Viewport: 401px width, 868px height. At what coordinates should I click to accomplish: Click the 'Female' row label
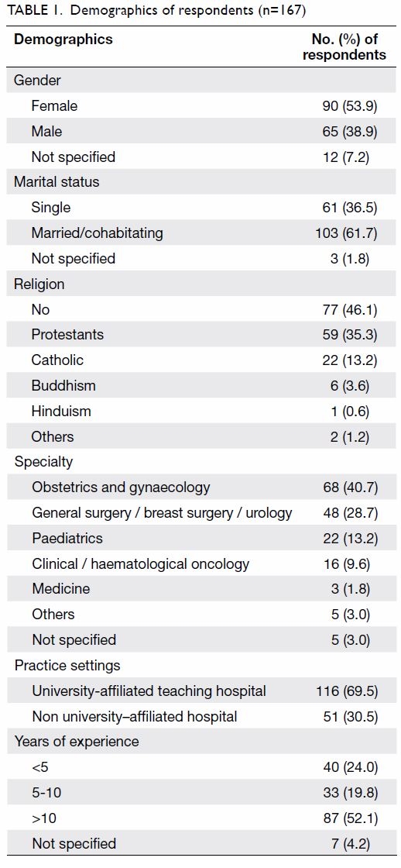pyautogui.click(x=55, y=105)
